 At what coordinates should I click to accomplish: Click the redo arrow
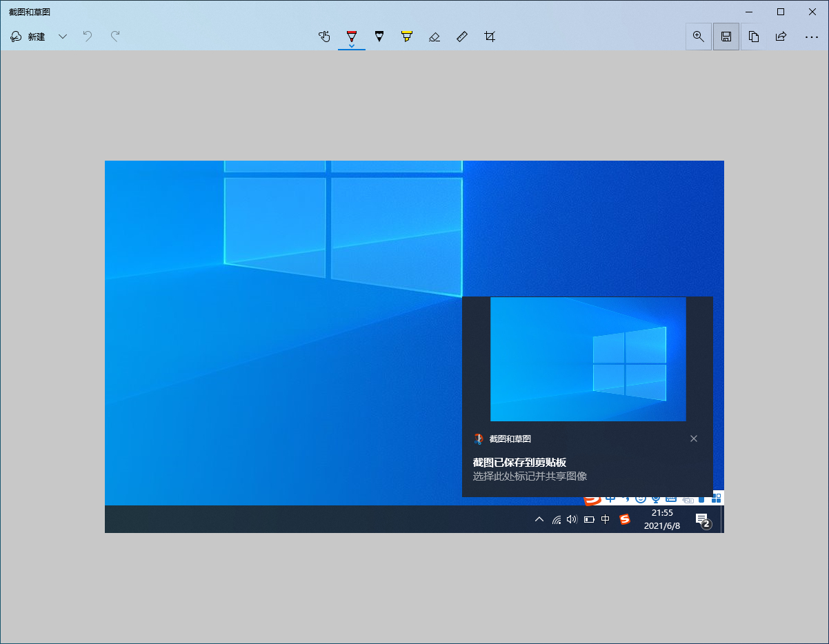point(114,37)
